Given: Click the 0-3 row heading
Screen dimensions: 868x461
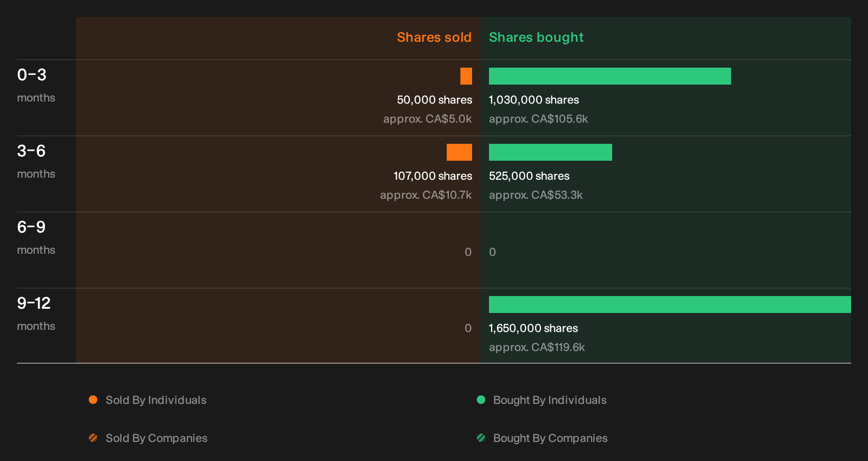Looking at the screenshot, I should pyautogui.click(x=32, y=75).
